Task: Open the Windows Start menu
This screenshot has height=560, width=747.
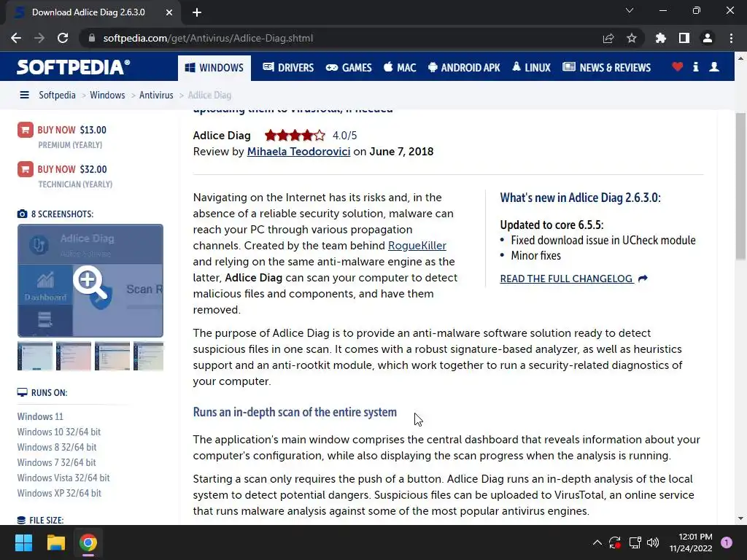Action: 23,542
